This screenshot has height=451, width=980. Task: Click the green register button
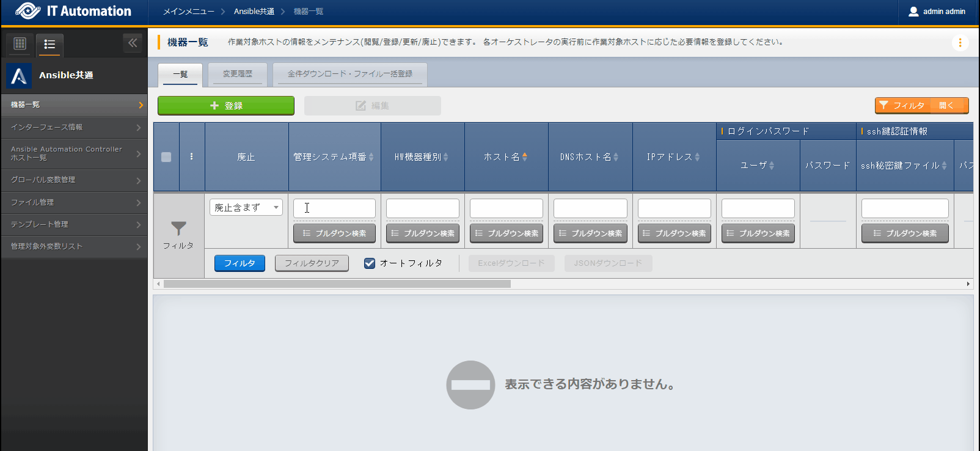tap(226, 106)
